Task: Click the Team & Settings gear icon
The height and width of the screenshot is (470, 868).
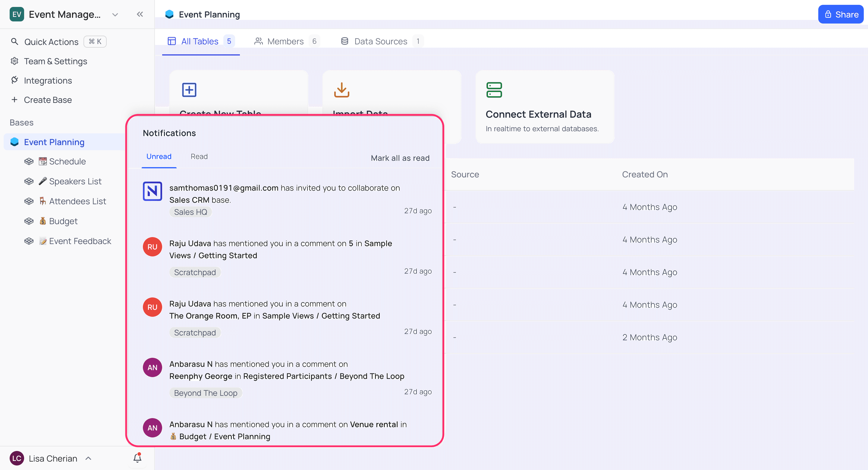Action: click(x=14, y=61)
